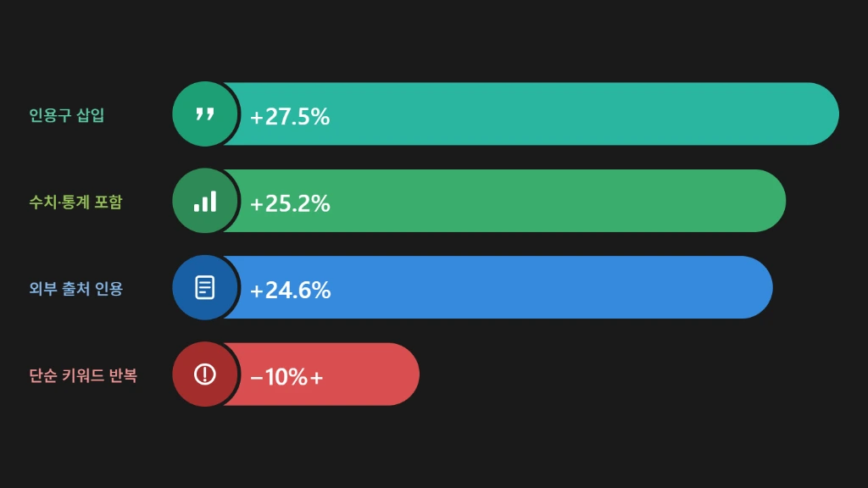This screenshot has height=488, width=868.
Task: Click the document icon in blue circle
Action: point(205,288)
